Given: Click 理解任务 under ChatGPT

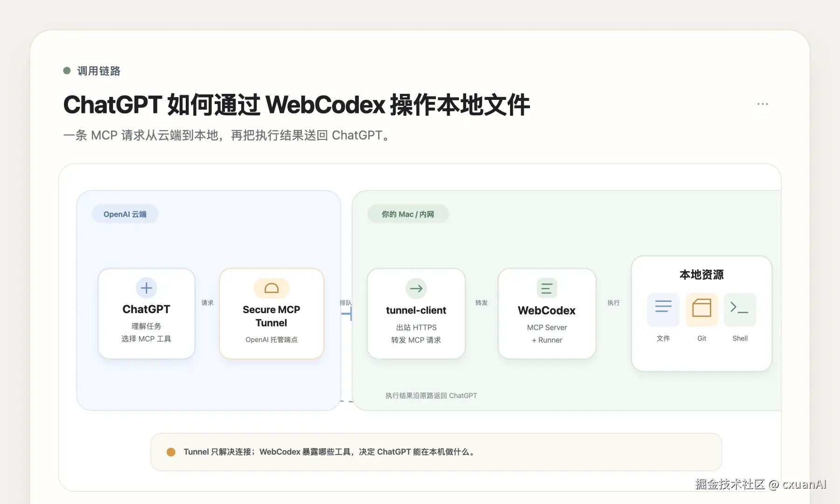Looking at the screenshot, I should coord(147,326).
